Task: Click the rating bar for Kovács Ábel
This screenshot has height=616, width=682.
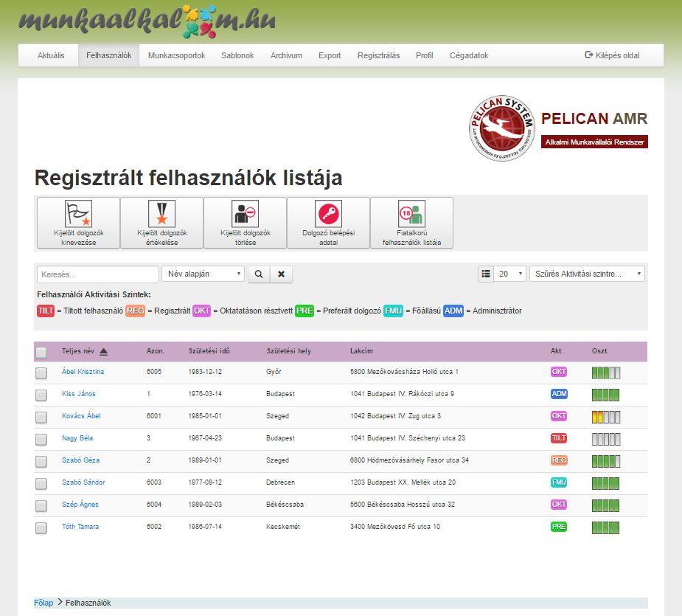Action: [x=605, y=417]
